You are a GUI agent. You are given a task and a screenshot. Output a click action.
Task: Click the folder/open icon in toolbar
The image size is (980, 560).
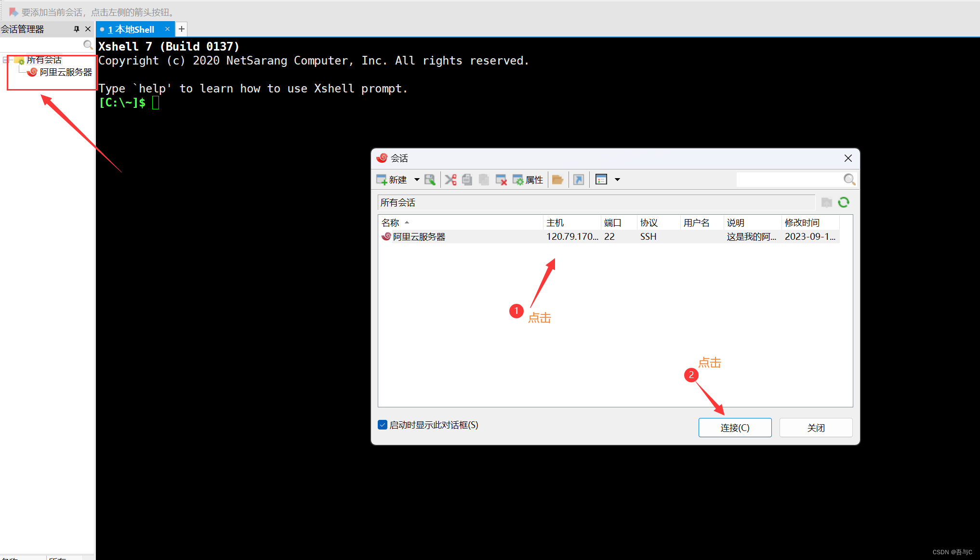(x=558, y=180)
